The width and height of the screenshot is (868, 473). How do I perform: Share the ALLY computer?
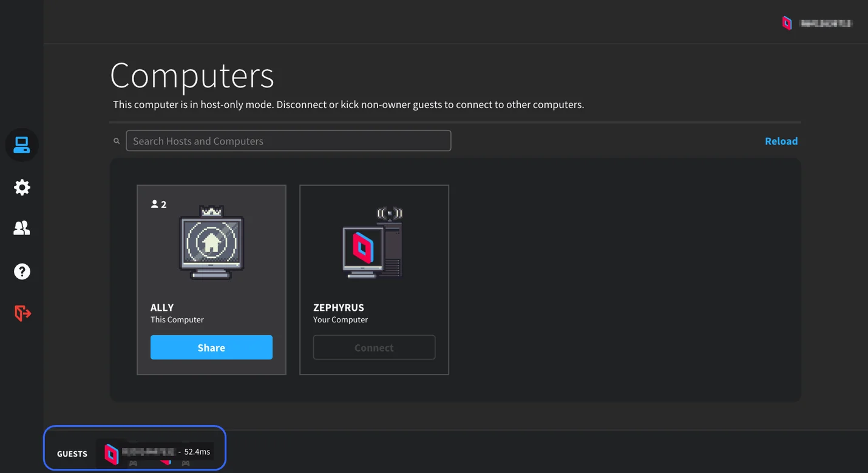coord(211,347)
